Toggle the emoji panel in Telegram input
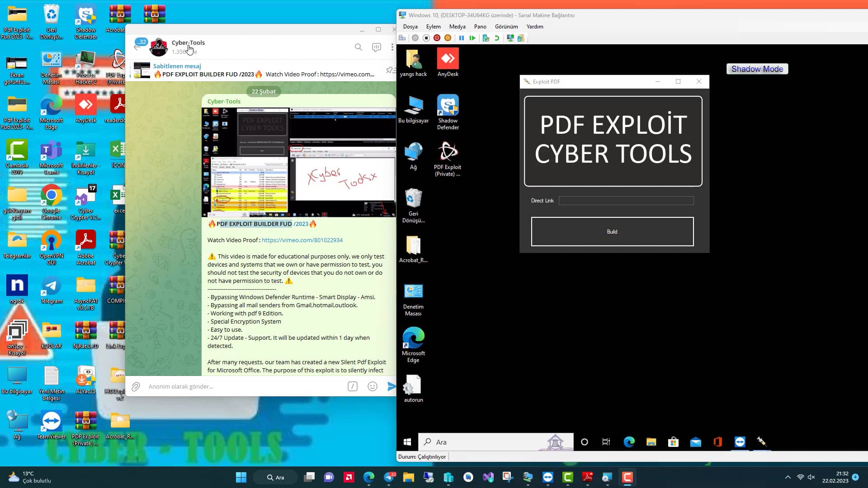 coord(372,386)
